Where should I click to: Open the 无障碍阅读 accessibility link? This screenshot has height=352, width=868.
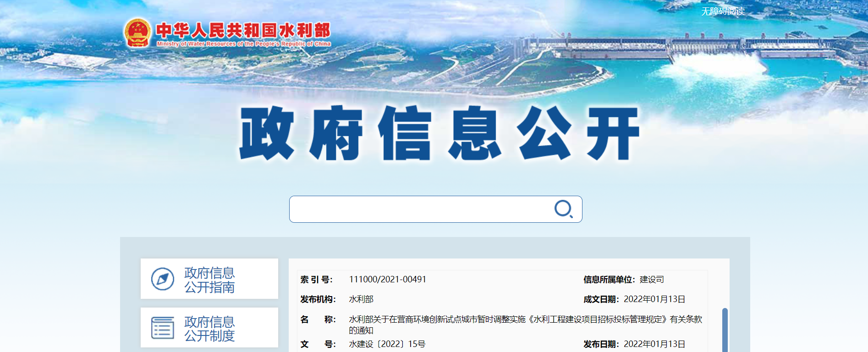coord(723,11)
